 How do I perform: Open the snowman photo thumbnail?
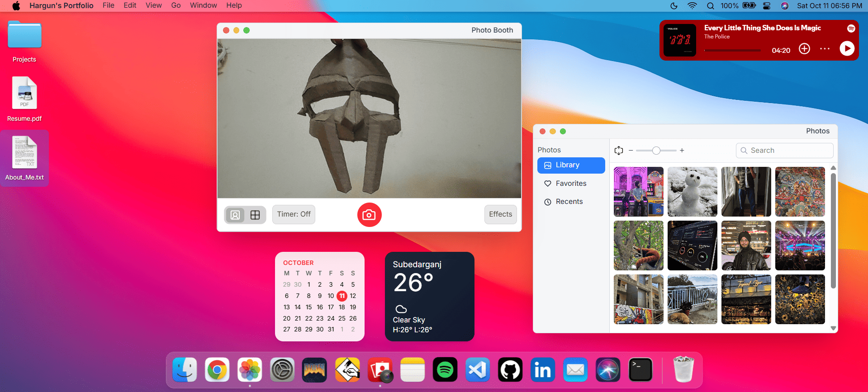click(x=692, y=192)
